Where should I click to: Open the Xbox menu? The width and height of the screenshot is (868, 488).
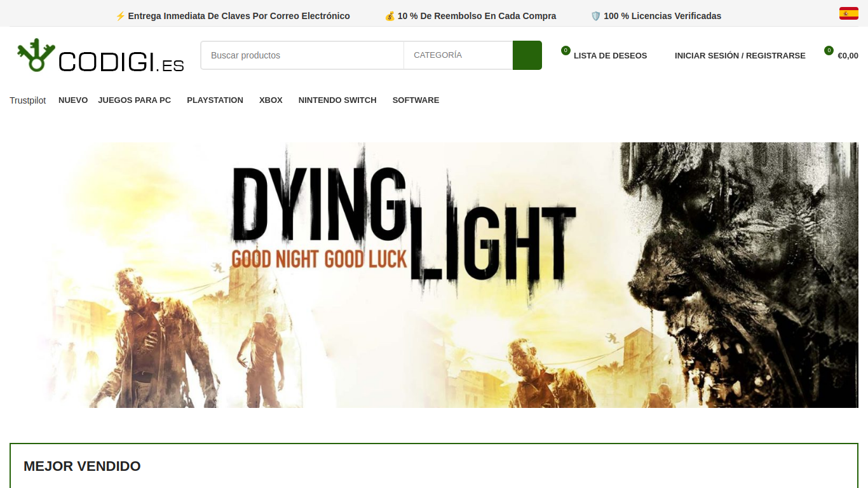tap(271, 100)
